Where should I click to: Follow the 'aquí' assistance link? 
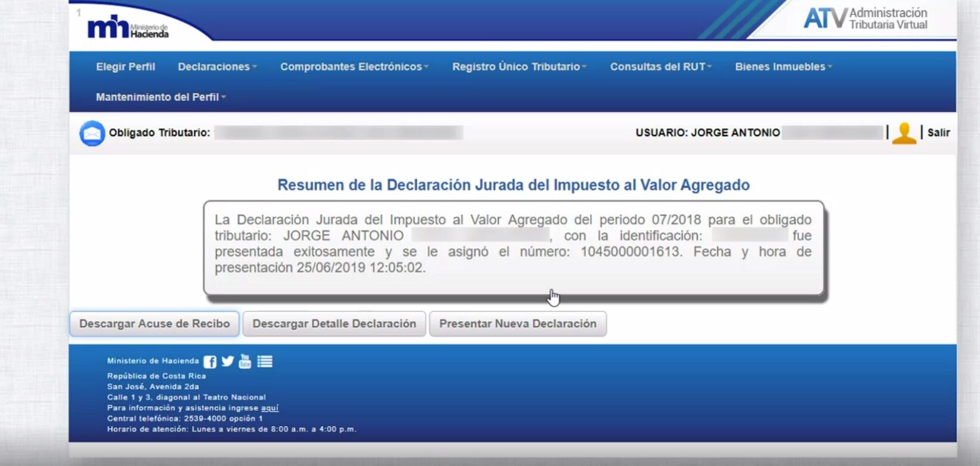pos(270,408)
